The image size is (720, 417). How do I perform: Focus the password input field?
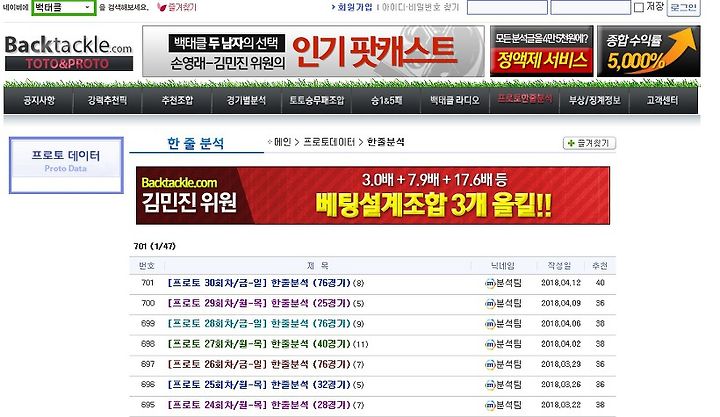(x=590, y=8)
